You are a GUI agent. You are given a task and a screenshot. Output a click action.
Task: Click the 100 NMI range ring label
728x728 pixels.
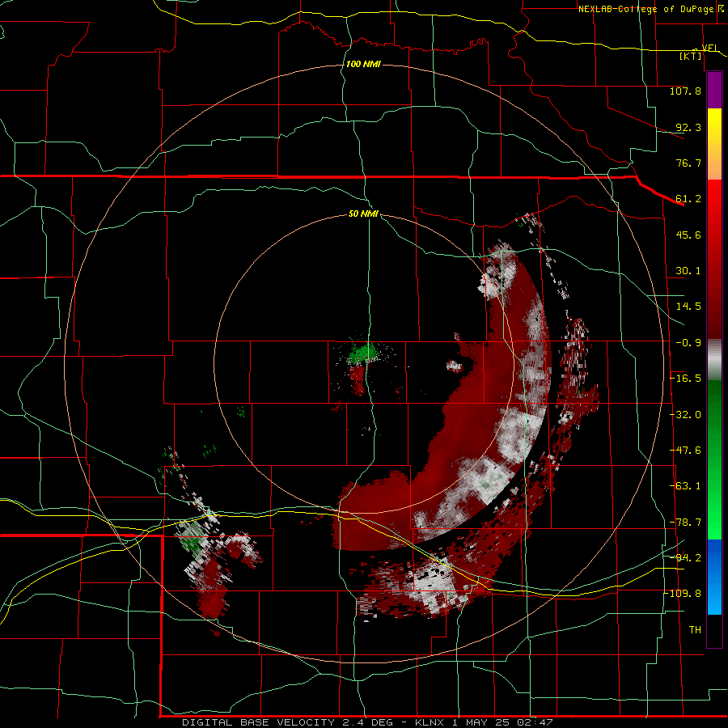click(x=363, y=64)
